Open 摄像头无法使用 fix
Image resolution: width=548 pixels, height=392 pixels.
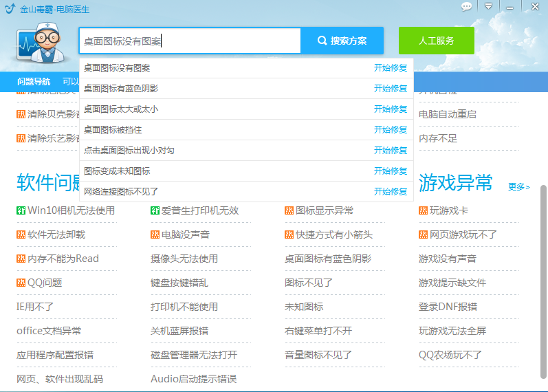tap(184, 259)
